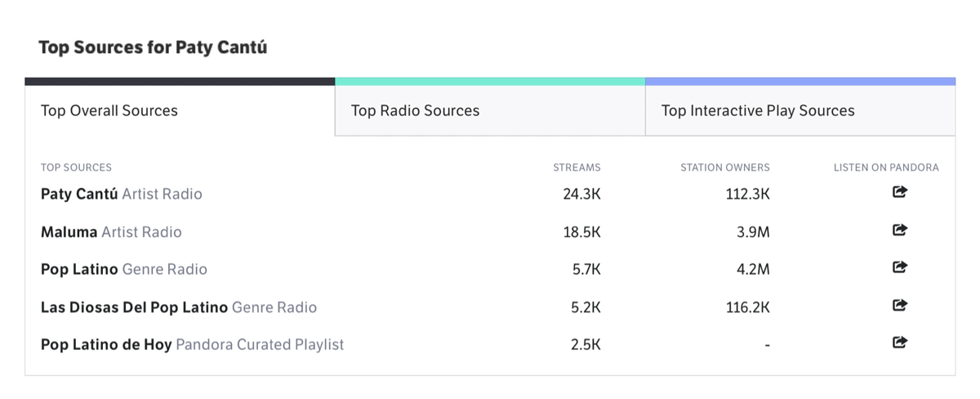Click the 5.7K streams value
This screenshot has height=399, width=980.
(586, 269)
